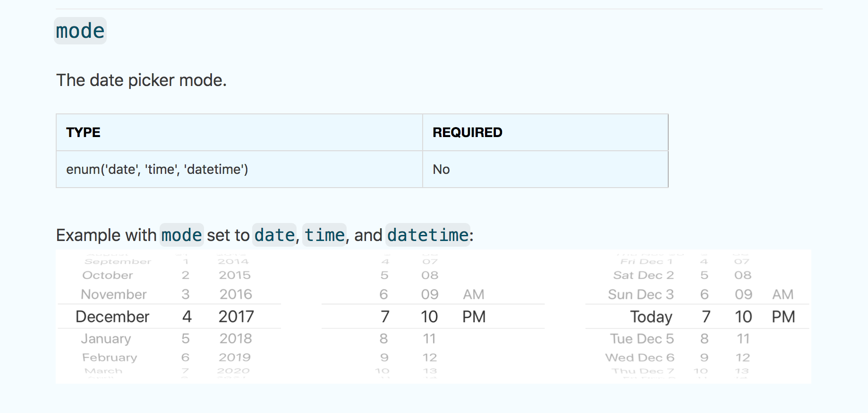Choose October from the month picker
The image size is (868, 413).
(107, 275)
